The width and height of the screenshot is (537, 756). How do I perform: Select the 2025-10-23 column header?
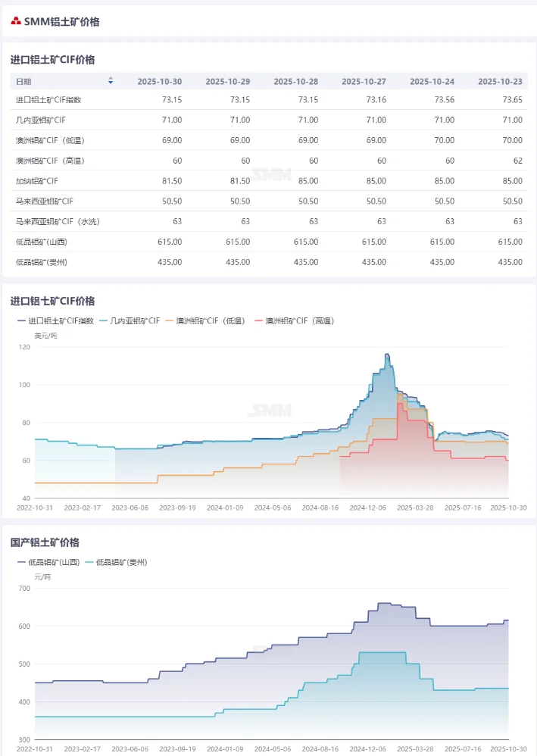(501, 82)
